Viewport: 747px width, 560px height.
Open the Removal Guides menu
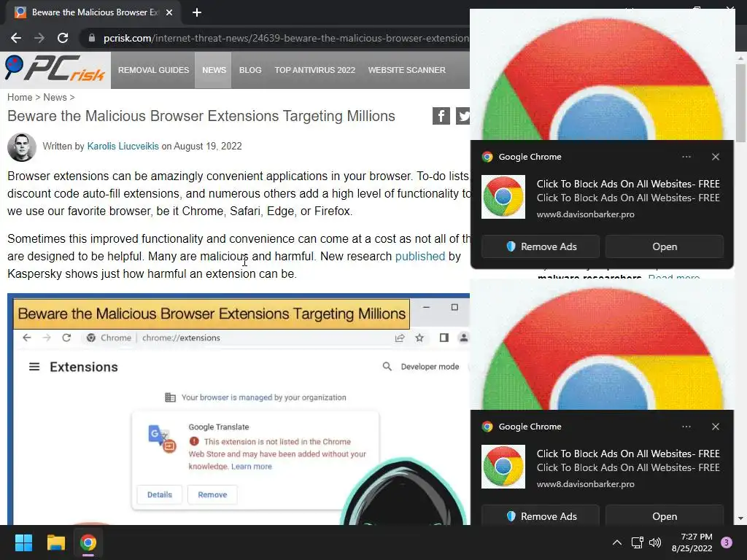(153, 70)
